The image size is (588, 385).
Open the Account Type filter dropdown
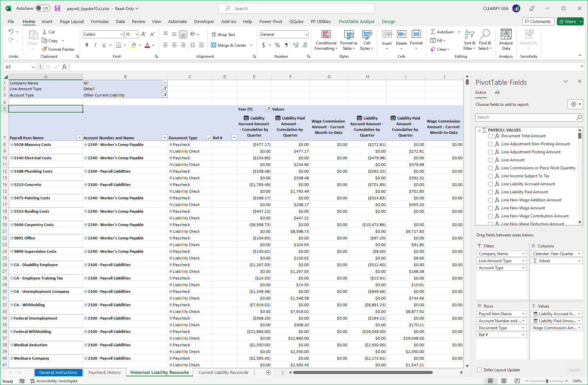[165, 94]
